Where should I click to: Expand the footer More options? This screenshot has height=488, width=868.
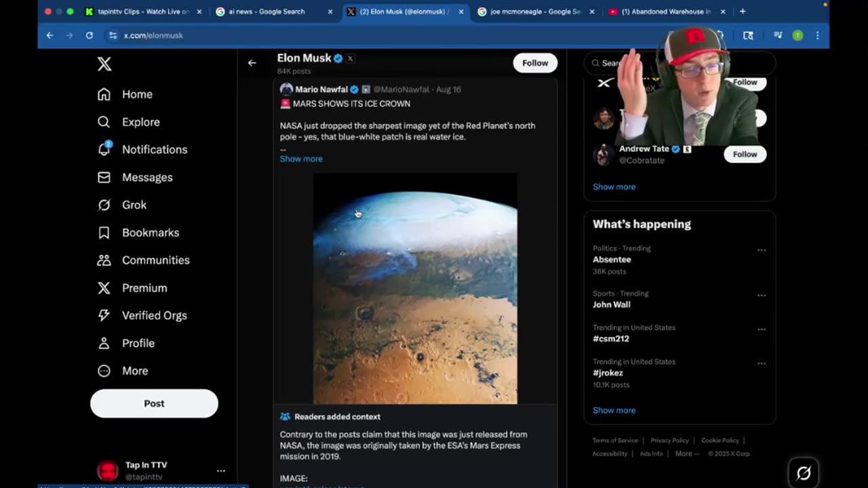(x=687, y=454)
